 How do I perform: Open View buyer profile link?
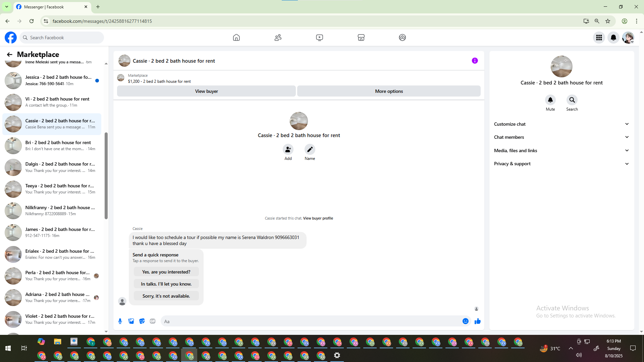coord(318,218)
